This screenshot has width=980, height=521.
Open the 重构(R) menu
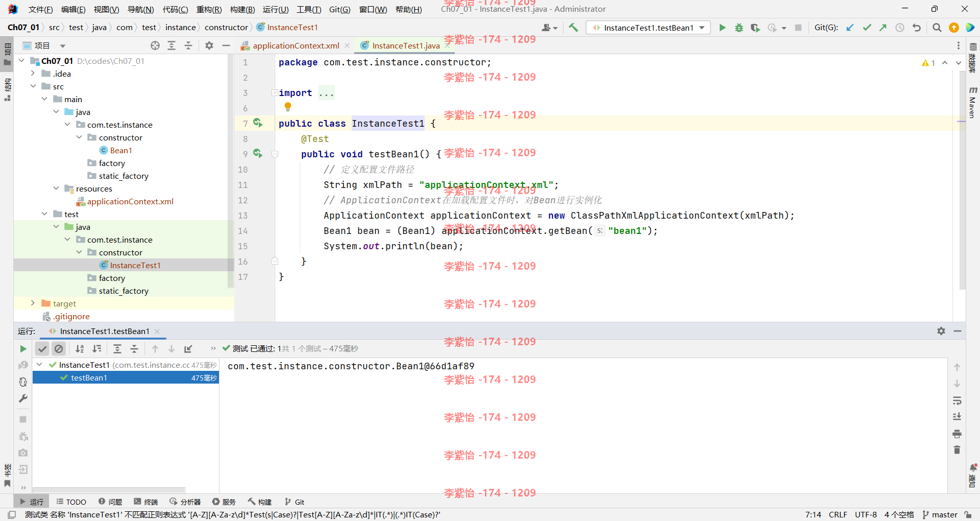pos(209,9)
